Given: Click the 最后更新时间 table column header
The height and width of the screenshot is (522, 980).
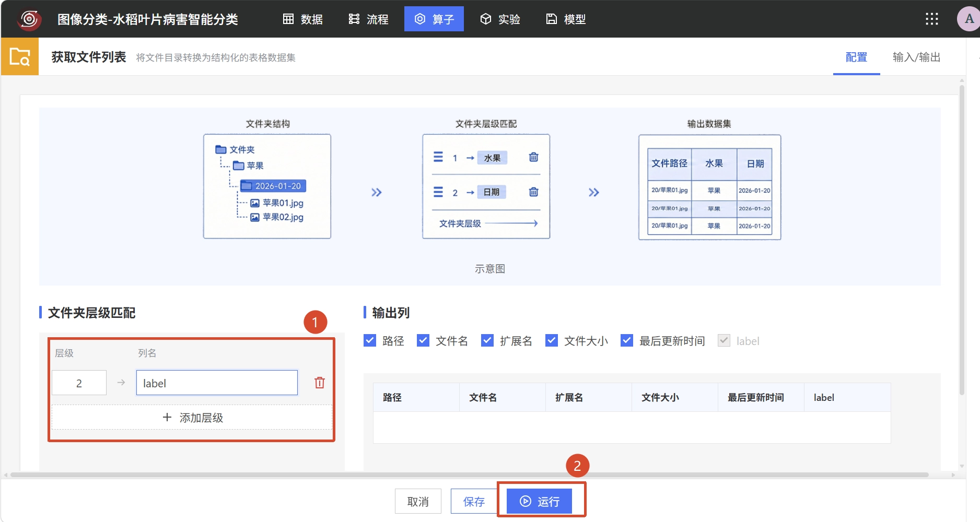Looking at the screenshot, I should coord(761,398).
